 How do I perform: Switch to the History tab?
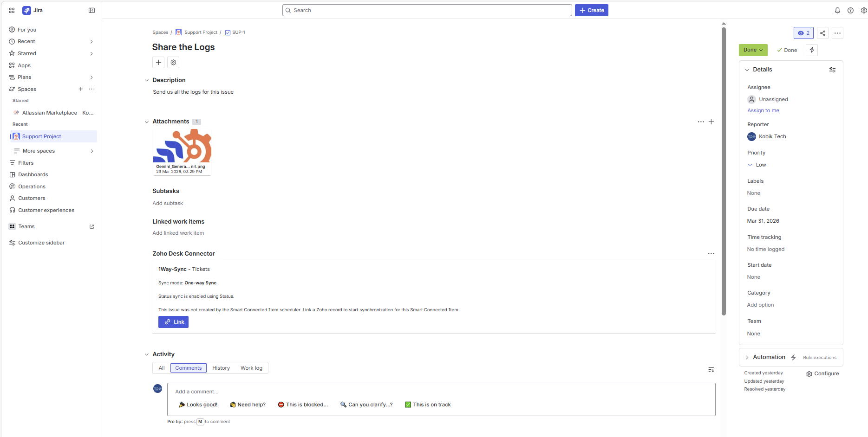tap(221, 368)
